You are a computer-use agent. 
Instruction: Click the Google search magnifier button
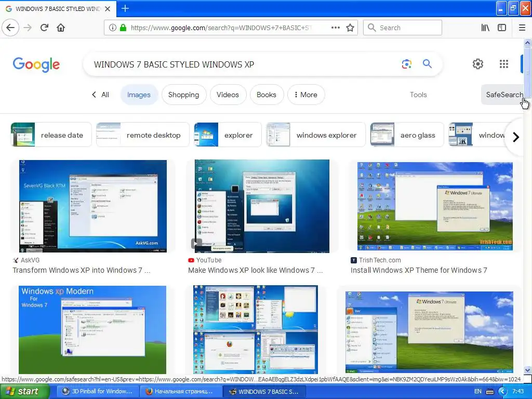coord(427,63)
